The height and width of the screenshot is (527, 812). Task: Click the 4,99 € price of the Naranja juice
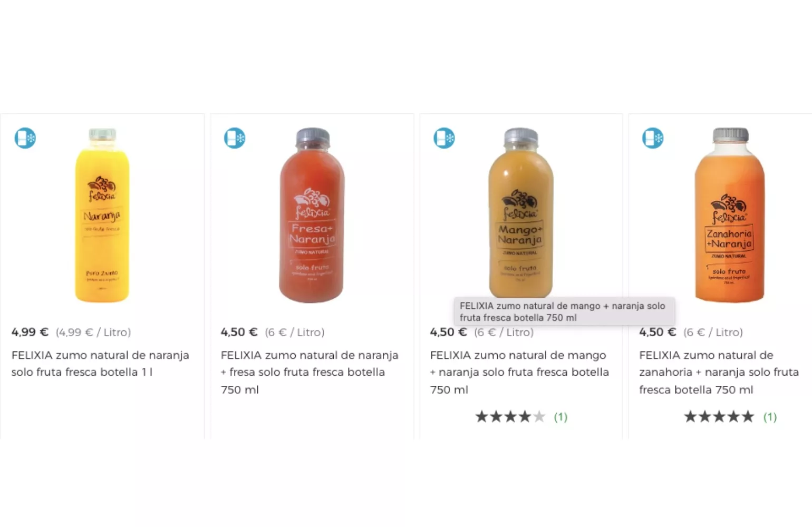[30, 332]
